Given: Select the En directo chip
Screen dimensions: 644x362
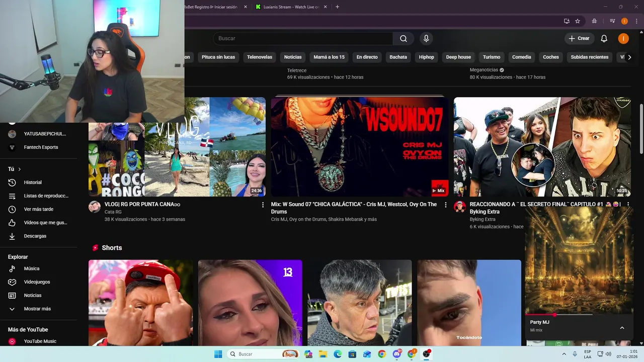Looking at the screenshot, I should click(367, 57).
